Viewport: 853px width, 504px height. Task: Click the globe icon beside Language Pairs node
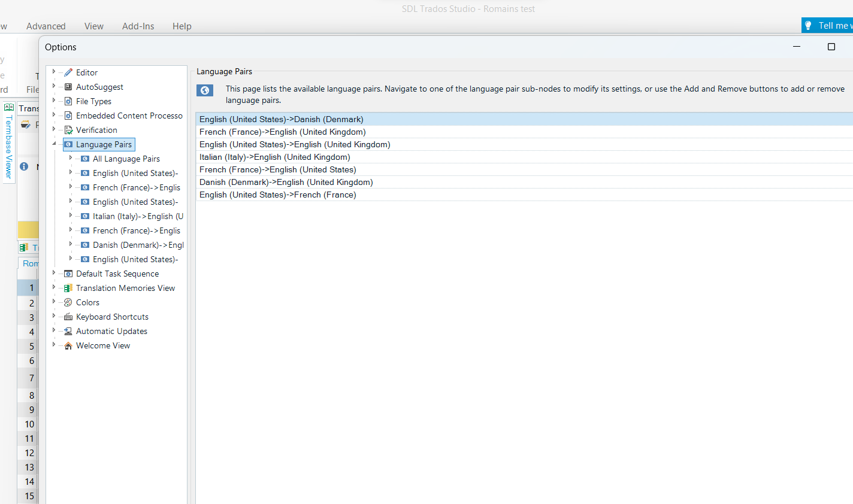tap(68, 144)
